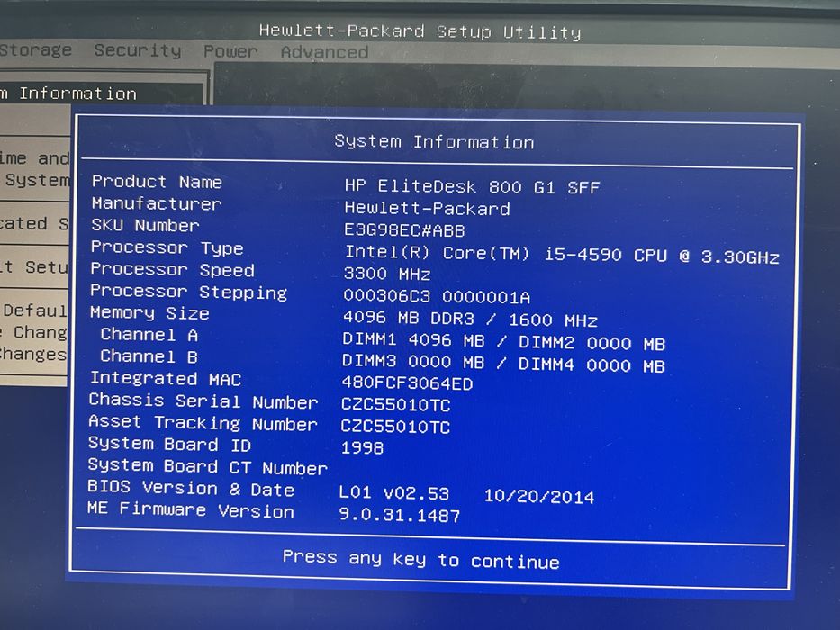The width and height of the screenshot is (840, 630).
Task: Click the stepping value 000306C3 0000001A
Action: click(x=437, y=296)
